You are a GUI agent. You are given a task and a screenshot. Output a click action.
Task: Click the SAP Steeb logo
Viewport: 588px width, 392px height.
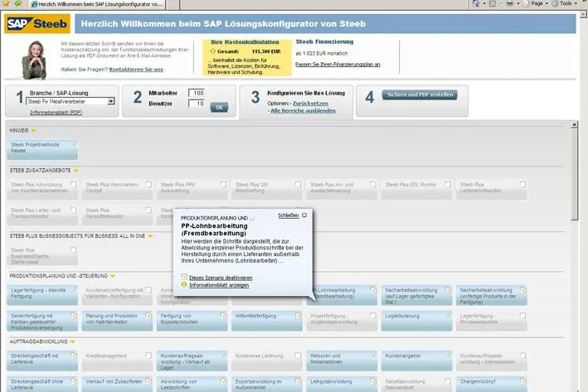(37, 23)
